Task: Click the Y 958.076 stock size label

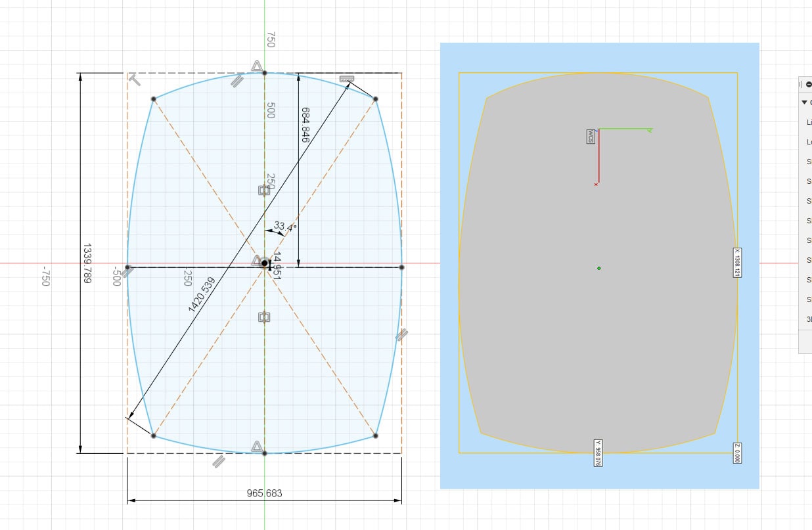Action: [x=598, y=453]
